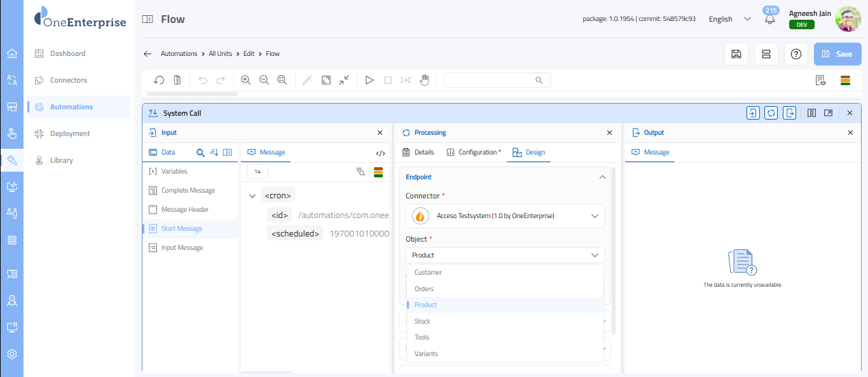Click the zoom in magnifier icon
The image size is (868, 377).
coord(245,80)
